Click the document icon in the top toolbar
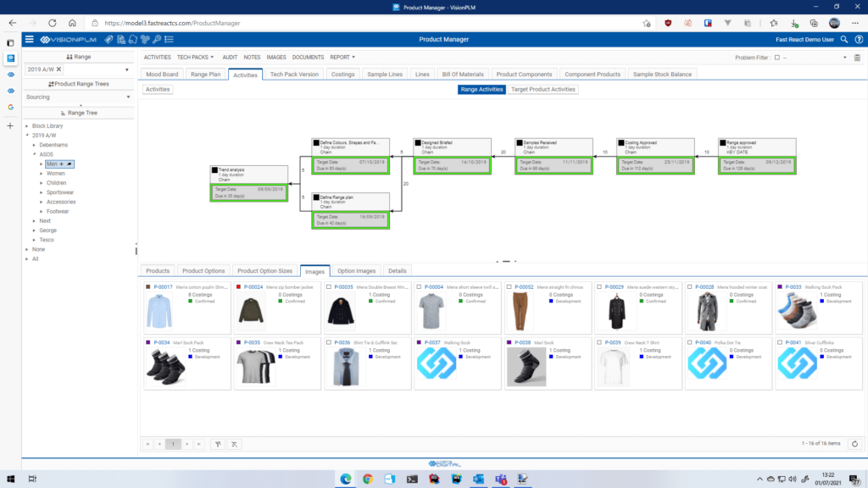The height and width of the screenshot is (488, 868). (120, 39)
